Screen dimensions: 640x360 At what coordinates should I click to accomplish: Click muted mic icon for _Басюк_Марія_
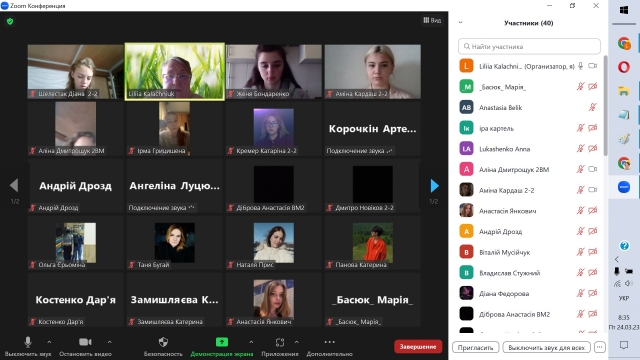580,87
